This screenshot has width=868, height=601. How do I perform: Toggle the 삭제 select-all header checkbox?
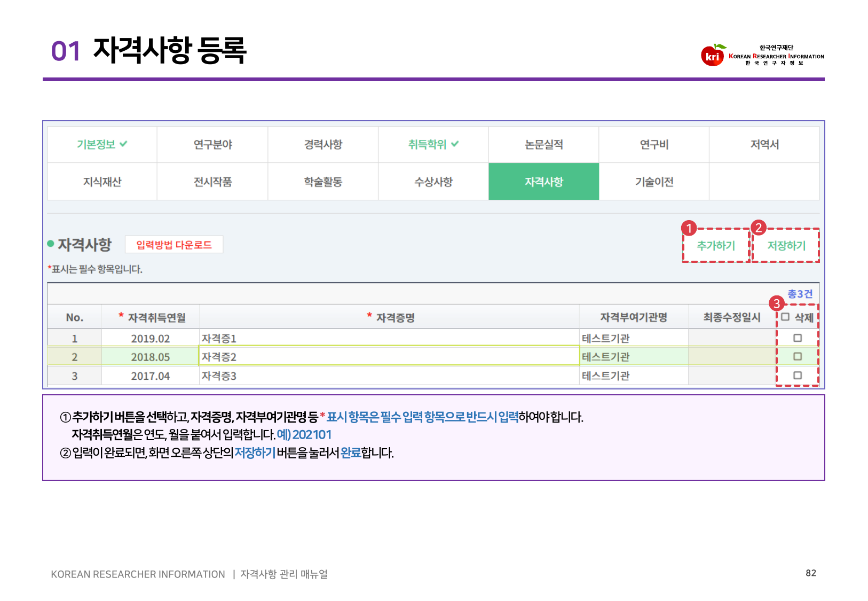(x=785, y=317)
